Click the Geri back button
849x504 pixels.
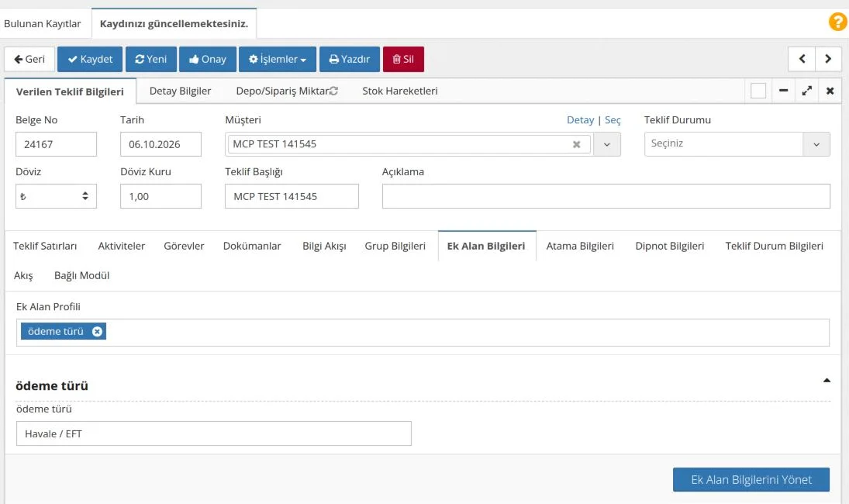tap(29, 59)
